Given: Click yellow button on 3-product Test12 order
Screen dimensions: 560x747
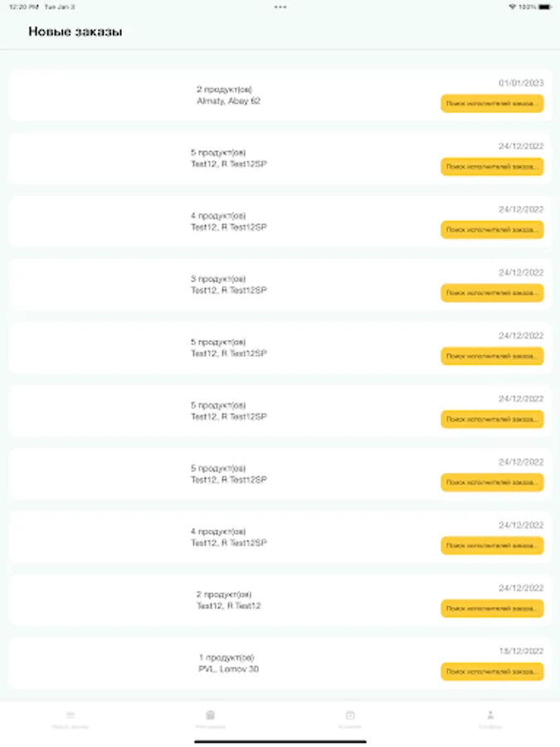Looking at the screenshot, I should [492, 292].
